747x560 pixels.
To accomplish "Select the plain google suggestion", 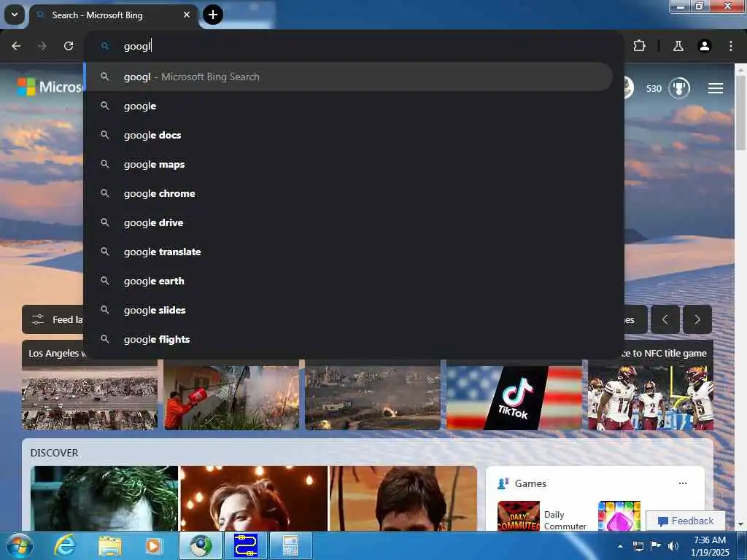I will tap(348, 106).
